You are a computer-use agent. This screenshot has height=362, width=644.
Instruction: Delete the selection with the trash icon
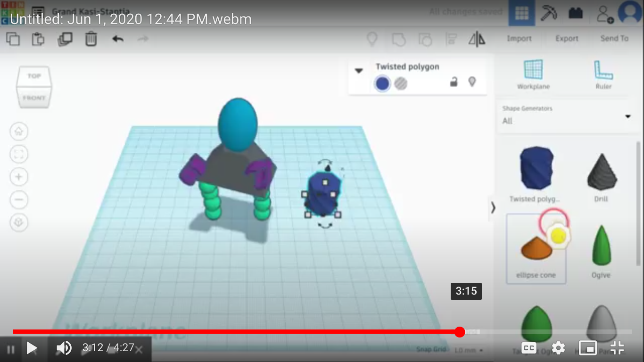pyautogui.click(x=91, y=39)
